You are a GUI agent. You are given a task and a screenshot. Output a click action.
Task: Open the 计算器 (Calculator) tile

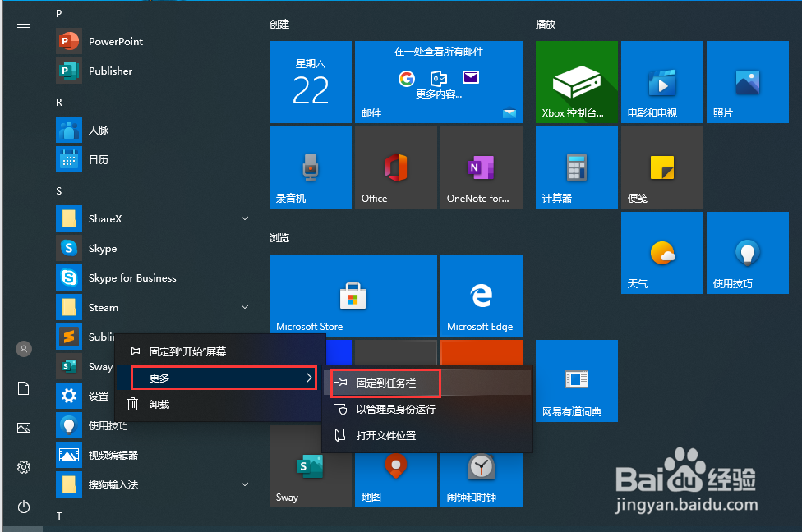tap(577, 167)
